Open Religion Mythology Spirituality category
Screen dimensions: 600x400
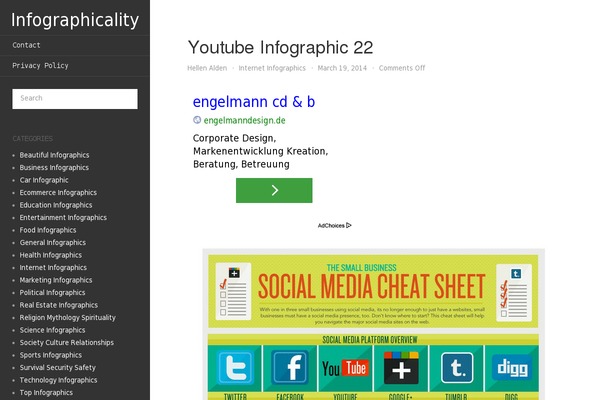tap(67, 318)
